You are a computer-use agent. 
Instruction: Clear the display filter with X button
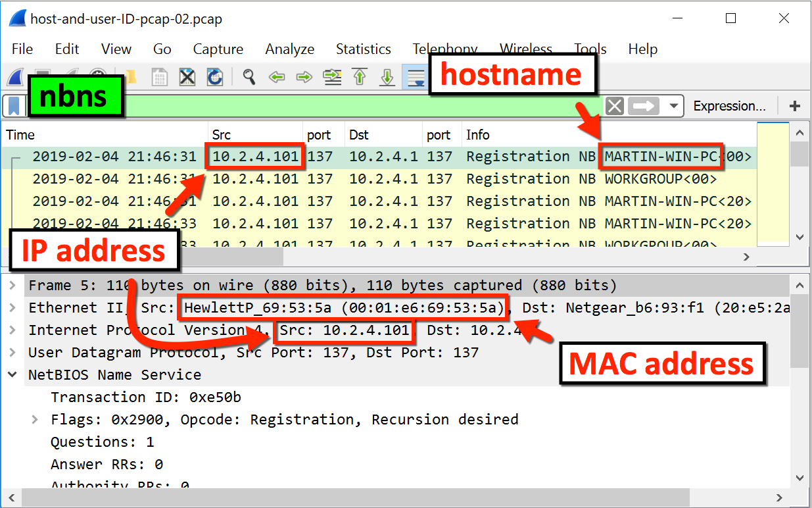coord(615,106)
